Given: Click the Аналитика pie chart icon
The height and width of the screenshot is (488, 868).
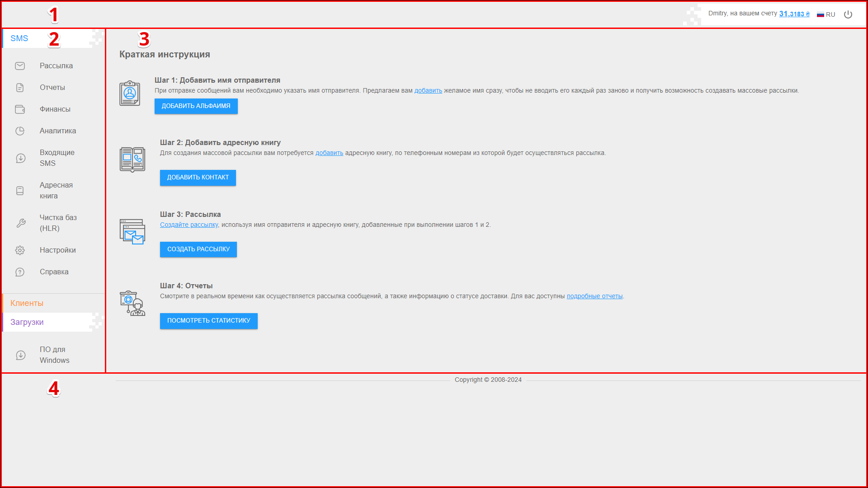Looking at the screenshot, I should pyautogui.click(x=20, y=131).
